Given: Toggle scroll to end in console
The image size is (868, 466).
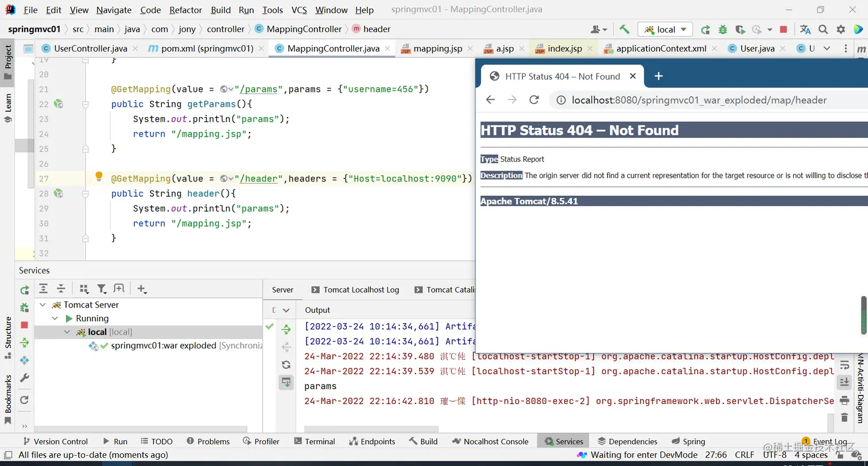Looking at the screenshot, I should click(x=844, y=382).
